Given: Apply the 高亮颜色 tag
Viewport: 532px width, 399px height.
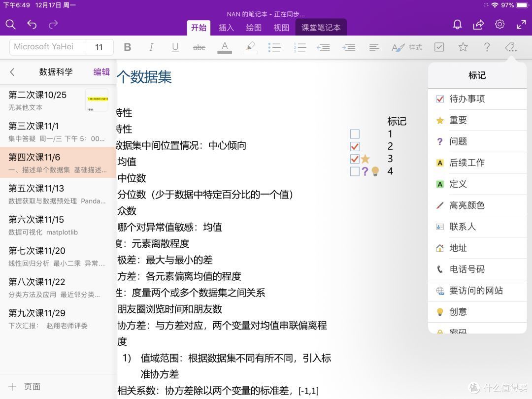Looking at the screenshot, I should tap(477, 205).
